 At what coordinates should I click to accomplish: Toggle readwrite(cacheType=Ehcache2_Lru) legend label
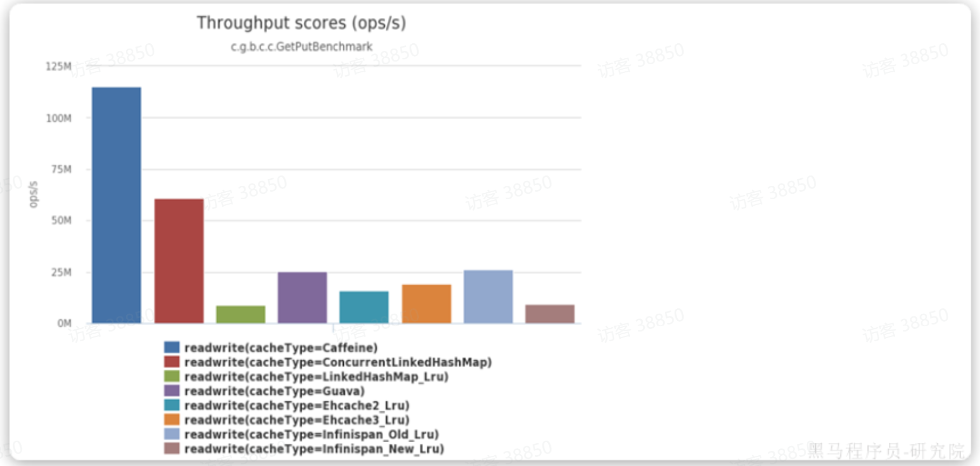(297, 406)
